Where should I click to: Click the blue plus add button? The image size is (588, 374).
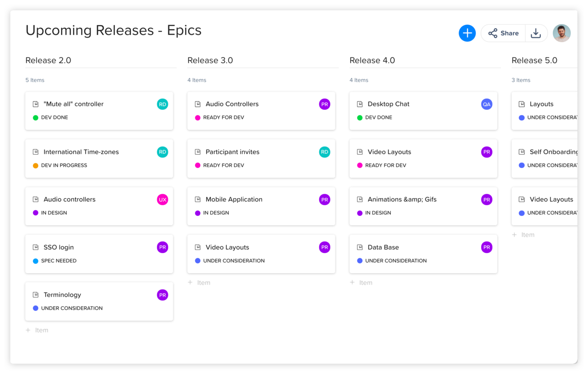tap(467, 33)
